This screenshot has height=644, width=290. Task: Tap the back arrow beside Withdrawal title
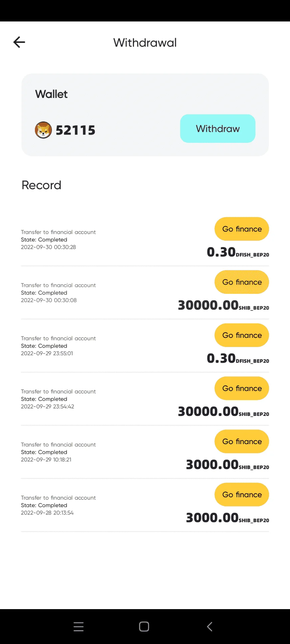19,42
